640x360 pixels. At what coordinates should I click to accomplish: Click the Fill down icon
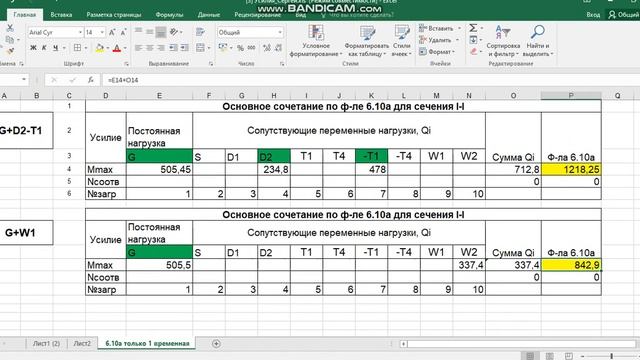pyautogui.click(x=473, y=40)
